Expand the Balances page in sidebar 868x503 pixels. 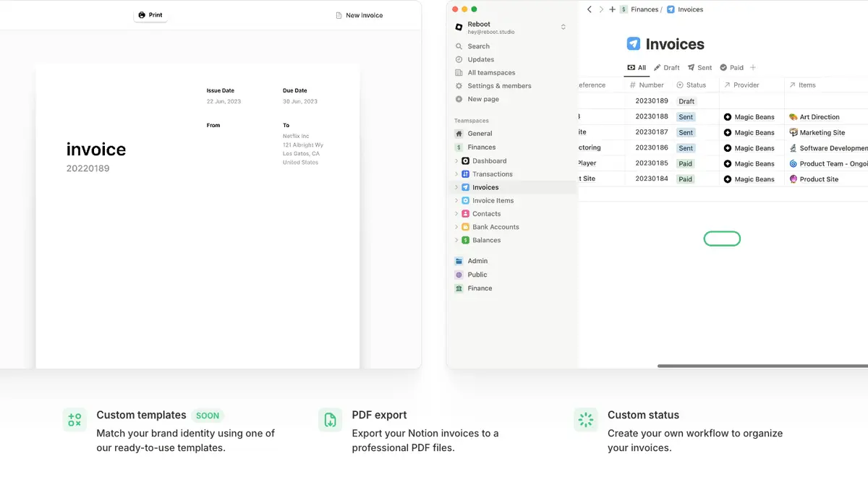pos(456,240)
